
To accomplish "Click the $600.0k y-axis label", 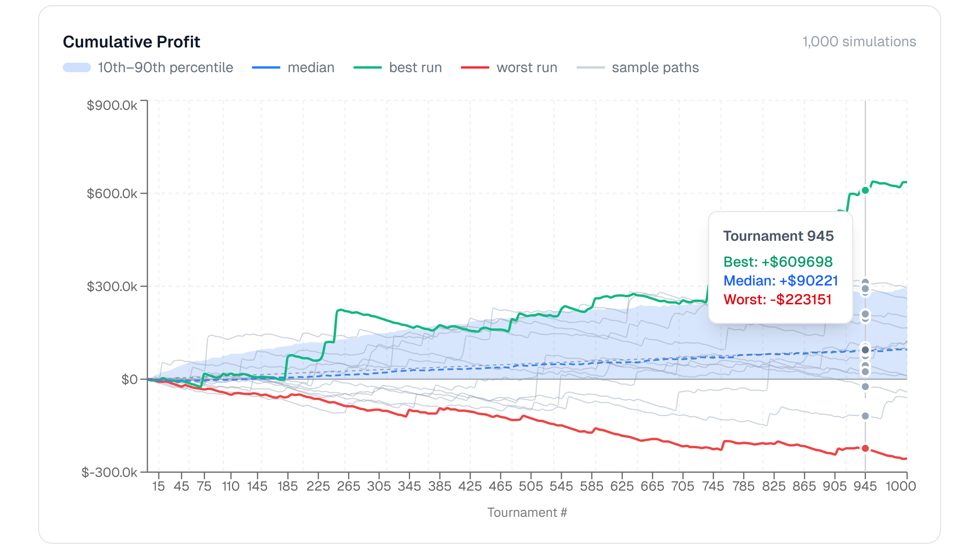I will coord(112,194).
